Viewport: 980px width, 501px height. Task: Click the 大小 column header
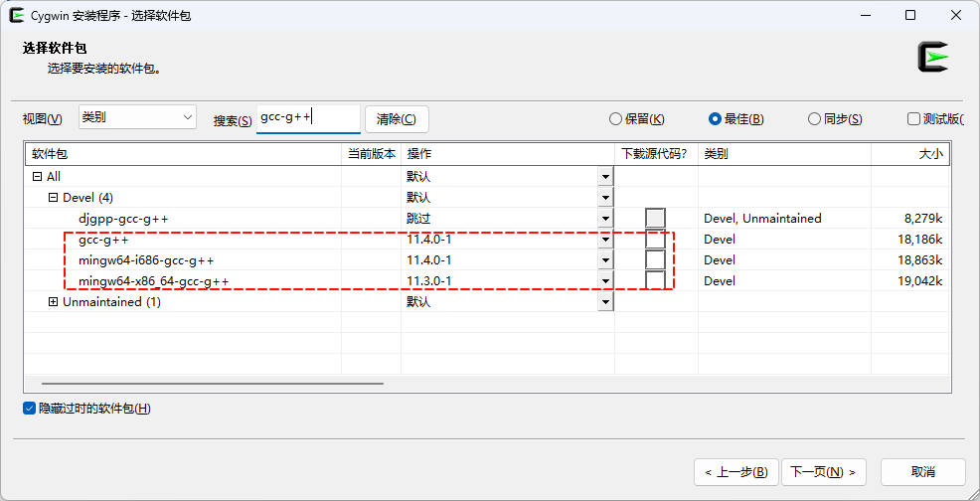click(910, 154)
